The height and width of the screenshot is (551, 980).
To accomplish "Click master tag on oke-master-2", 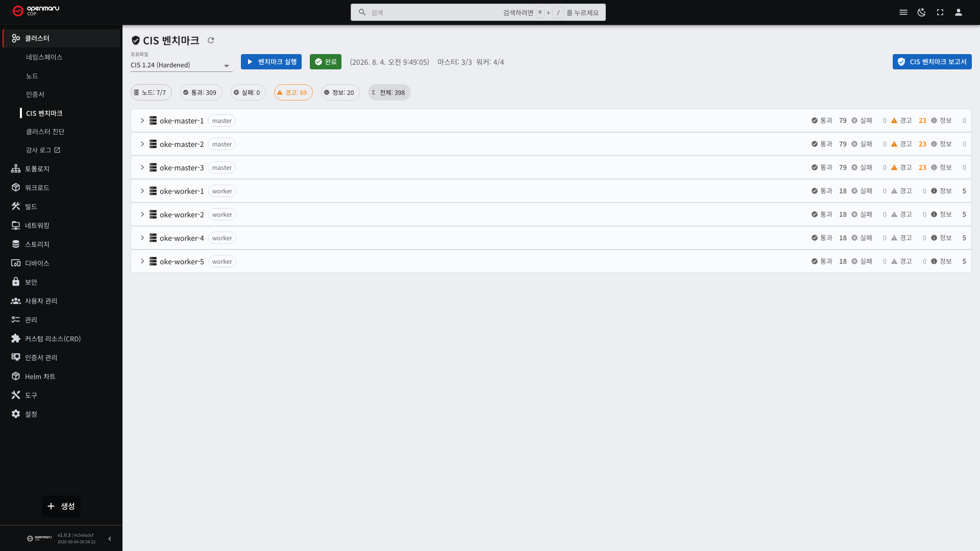I will (222, 144).
